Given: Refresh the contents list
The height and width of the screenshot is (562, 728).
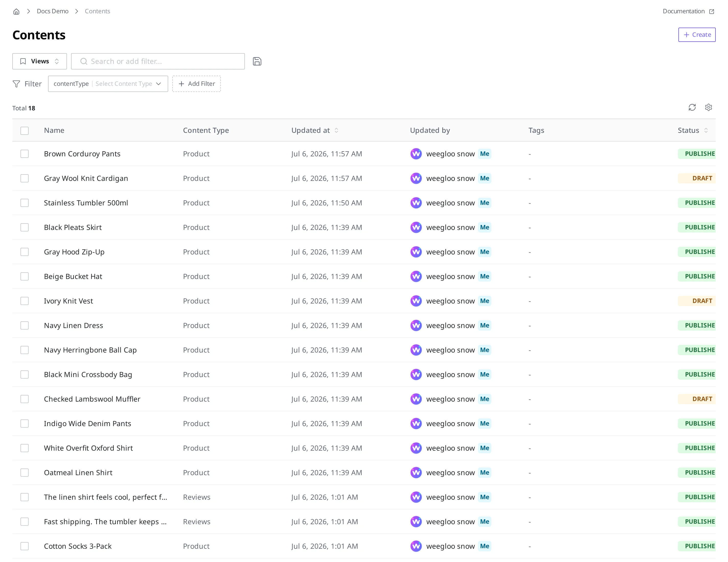Looking at the screenshot, I should [x=692, y=107].
